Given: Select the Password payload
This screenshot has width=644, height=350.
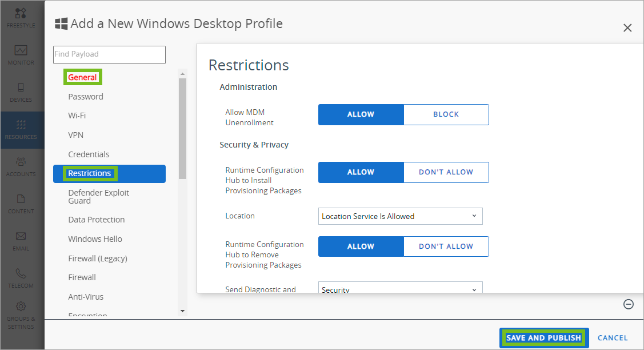Looking at the screenshot, I should click(86, 97).
